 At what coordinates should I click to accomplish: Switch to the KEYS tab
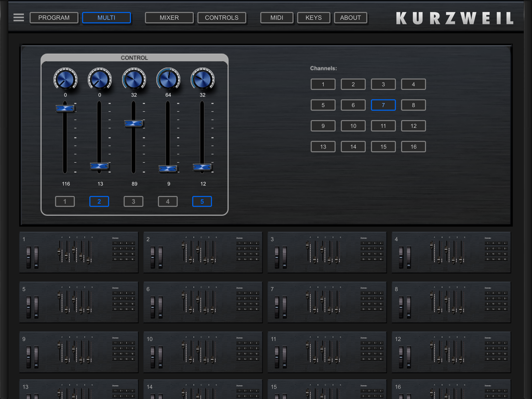[x=313, y=18]
